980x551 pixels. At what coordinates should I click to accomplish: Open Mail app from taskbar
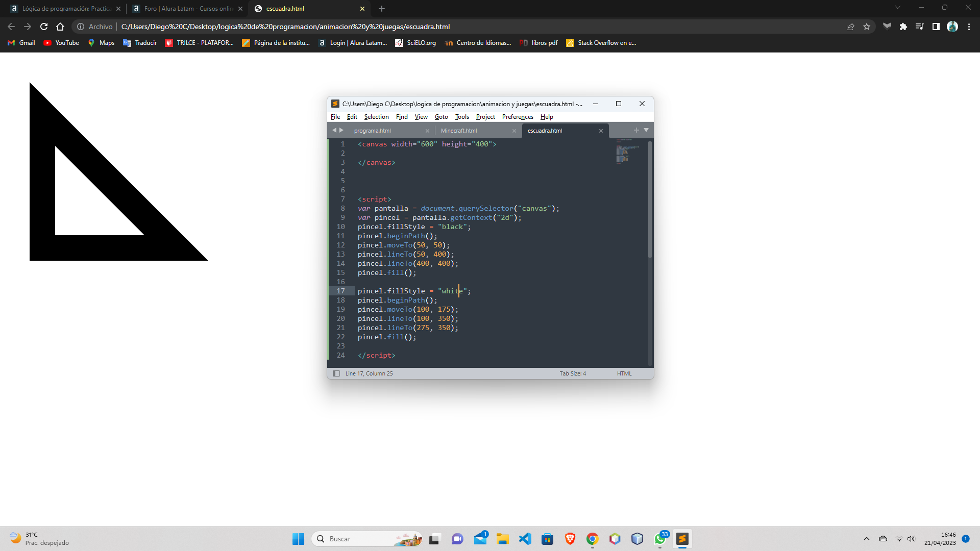click(x=480, y=539)
